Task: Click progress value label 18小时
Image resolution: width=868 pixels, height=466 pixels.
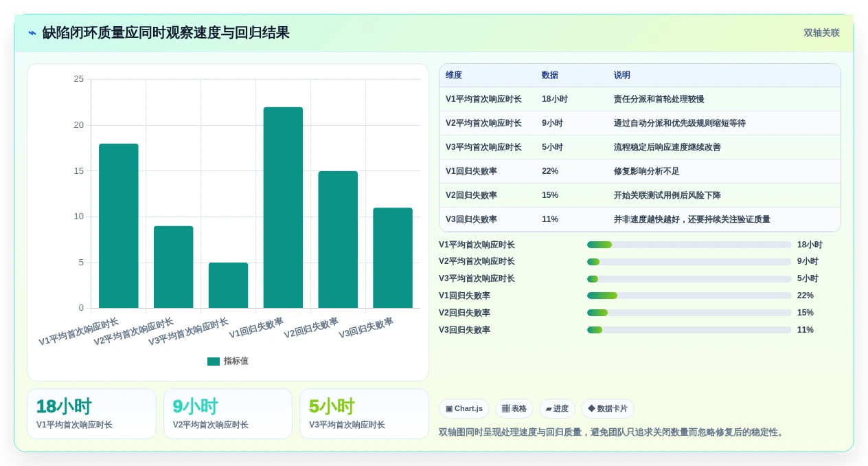Action: click(810, 245)
